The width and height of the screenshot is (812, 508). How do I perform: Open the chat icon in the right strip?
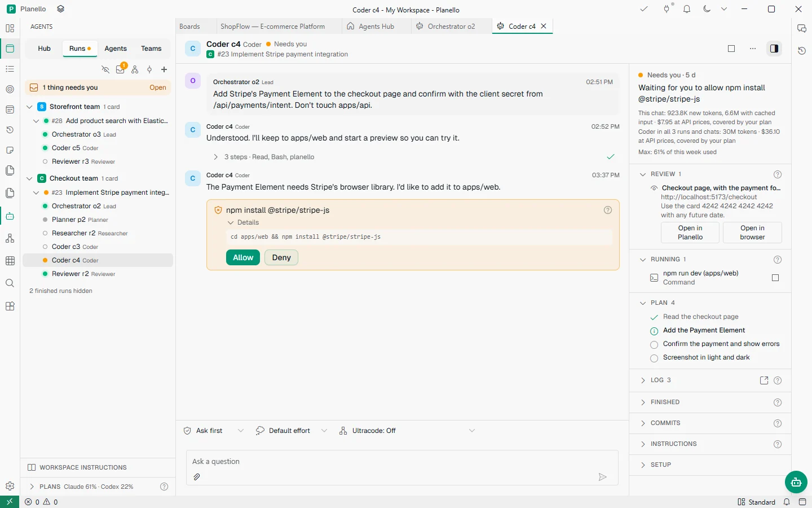[x=802, y=28]
